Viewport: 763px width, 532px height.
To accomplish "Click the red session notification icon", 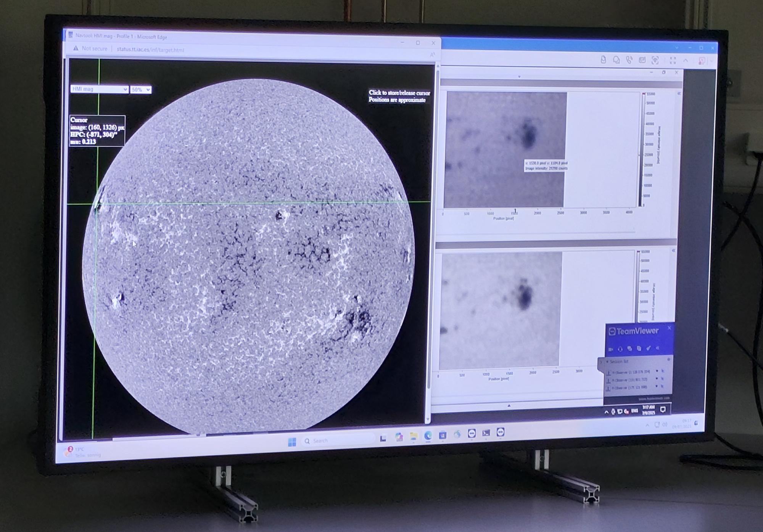I will point(702,61).
